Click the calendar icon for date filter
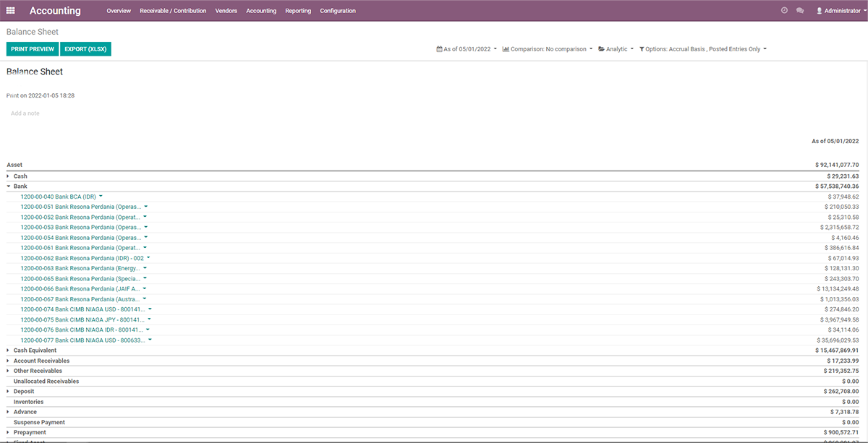Screen dimensions: 868x443 click(x=439, y=49)
